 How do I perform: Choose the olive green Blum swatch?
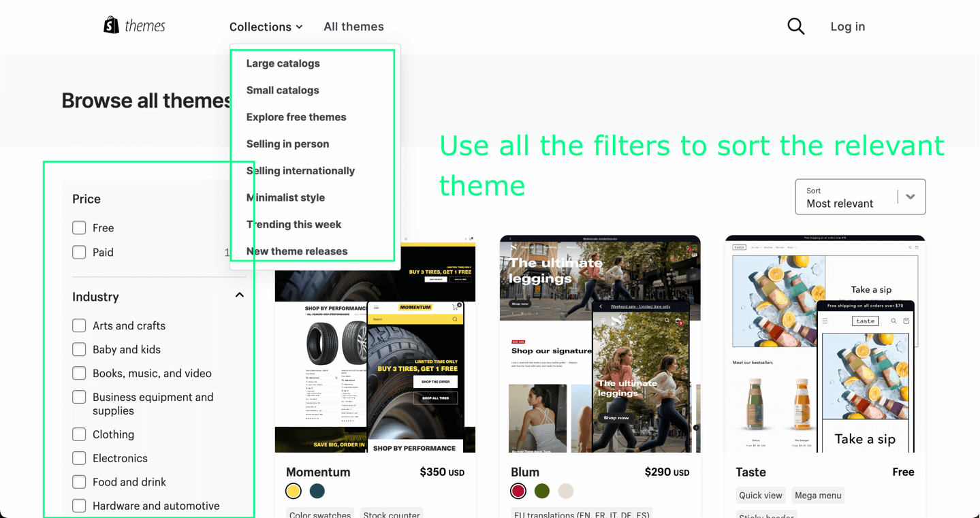[542, 491]
